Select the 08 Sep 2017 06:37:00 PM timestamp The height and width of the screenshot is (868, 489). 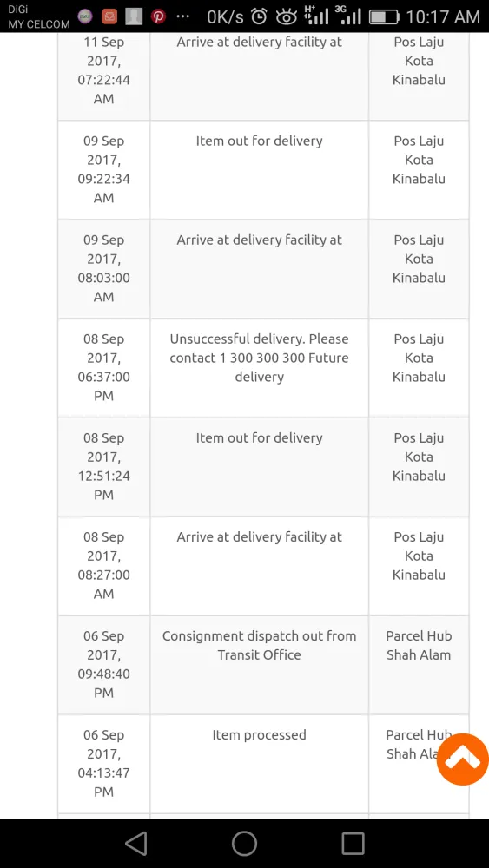pos(103,367)
